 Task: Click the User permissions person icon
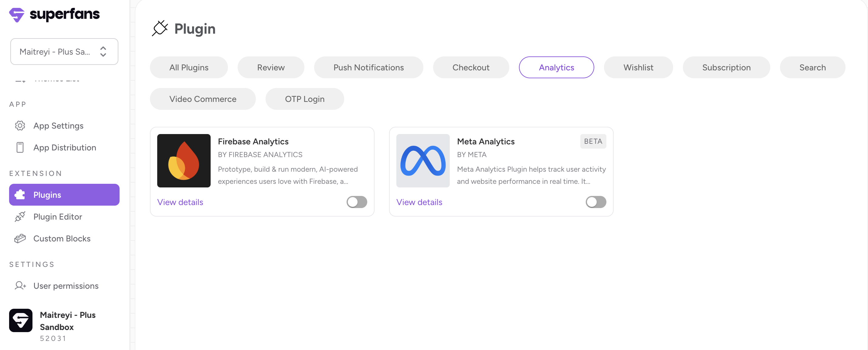(x=20, y=286)
